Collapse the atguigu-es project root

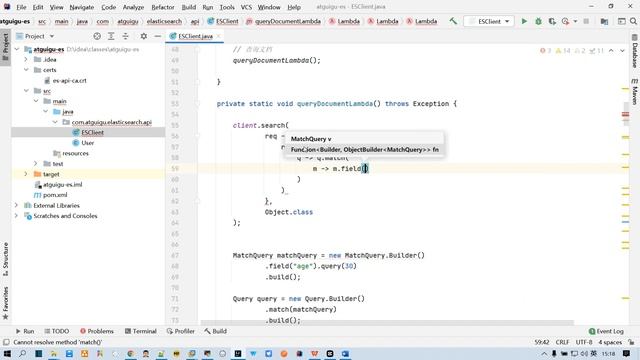point(17,49)
